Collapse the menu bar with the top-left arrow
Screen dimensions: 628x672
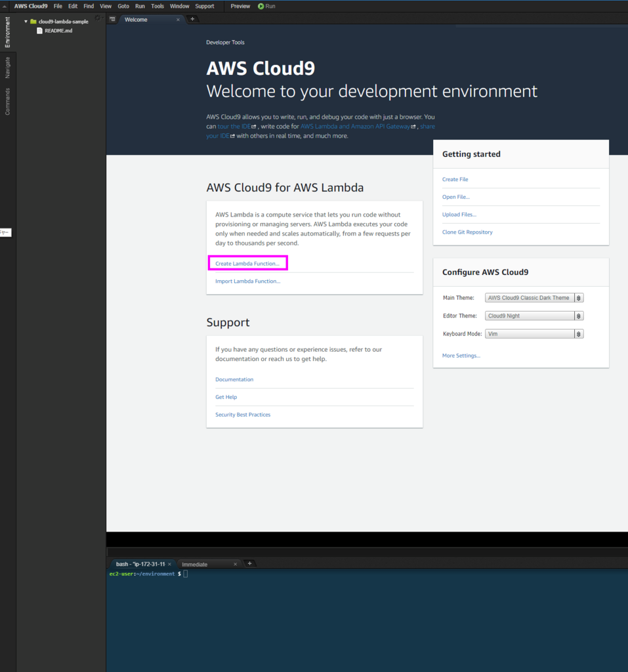tap(5, 7)
